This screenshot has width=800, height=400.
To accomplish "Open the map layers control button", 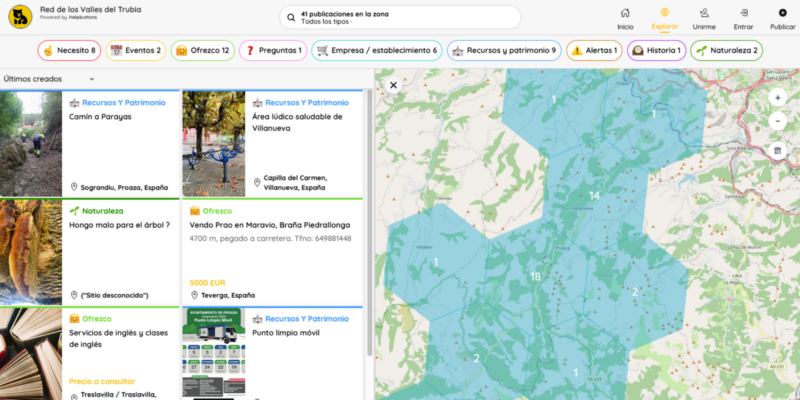I will (x=778, y=151).
